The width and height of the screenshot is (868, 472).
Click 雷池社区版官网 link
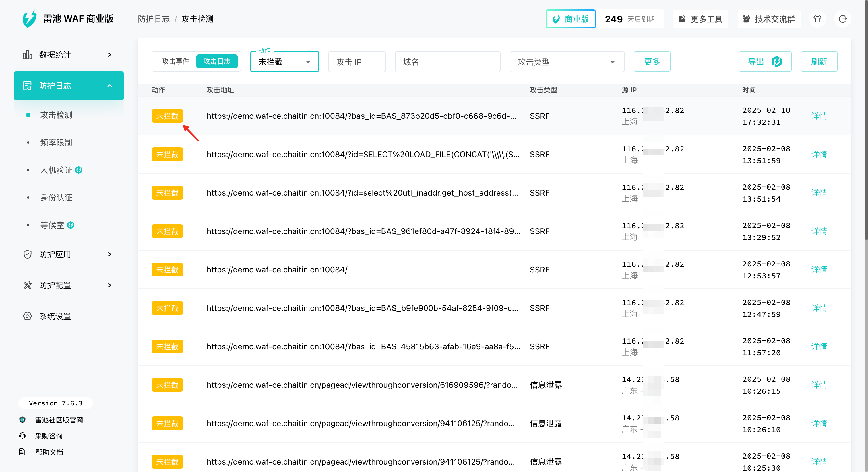59,420
